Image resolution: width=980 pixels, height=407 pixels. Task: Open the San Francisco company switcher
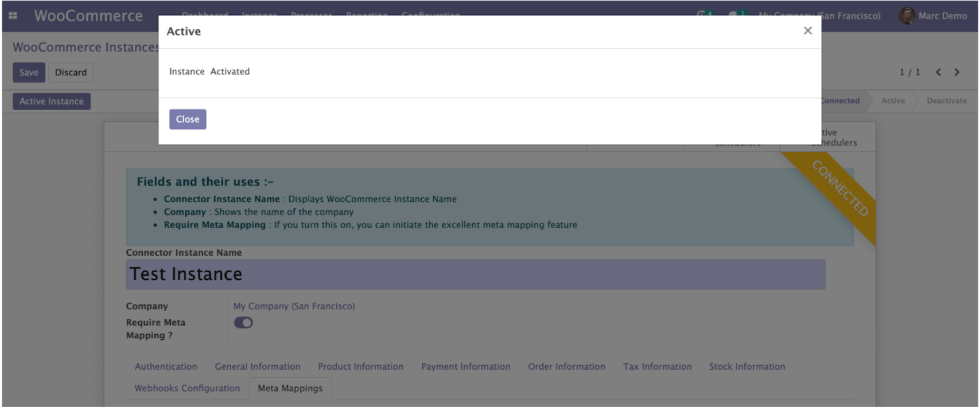coord(849,16)
